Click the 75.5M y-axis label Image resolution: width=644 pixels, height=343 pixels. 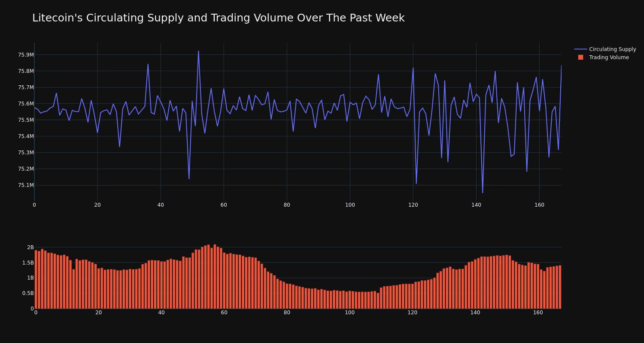point(26,120)
